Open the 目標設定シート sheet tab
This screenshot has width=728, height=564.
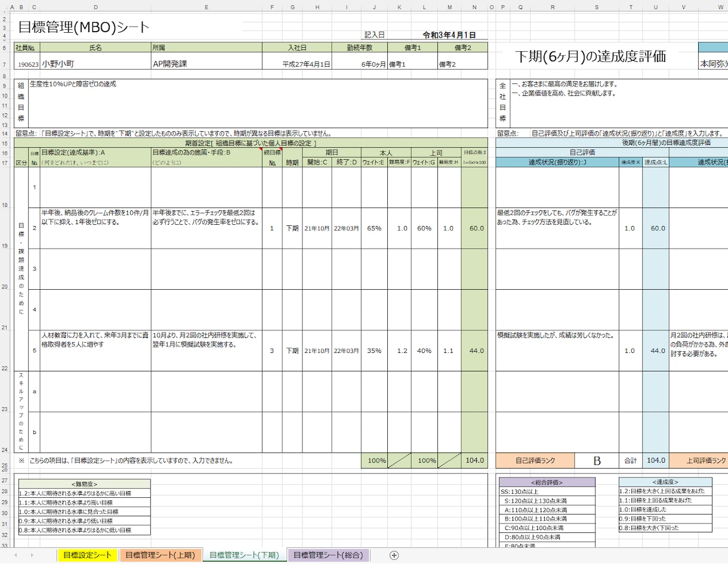click(x=88, y=555)
